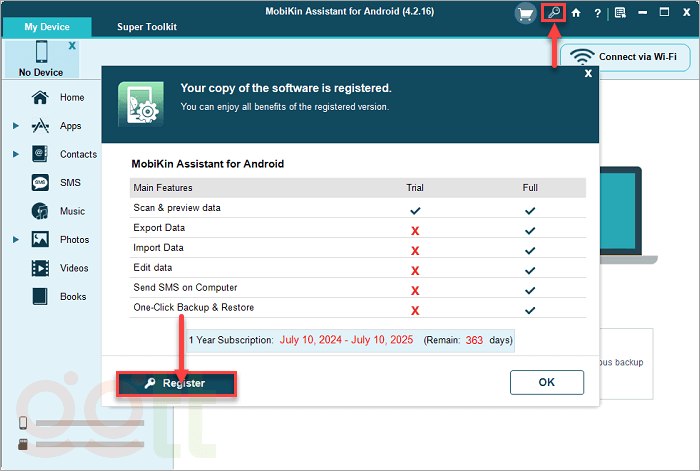Click the key registration icon in title bar
700x471 pixels.
pyautogui.click(x=553, y=13)
